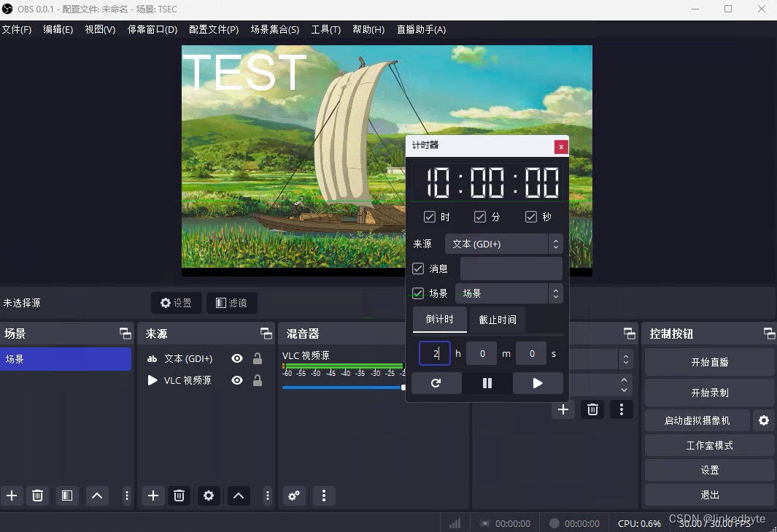
Task: Open the 场景 dropdown in timer dialog
Action: pyautogui.click(x=509, y=293)
